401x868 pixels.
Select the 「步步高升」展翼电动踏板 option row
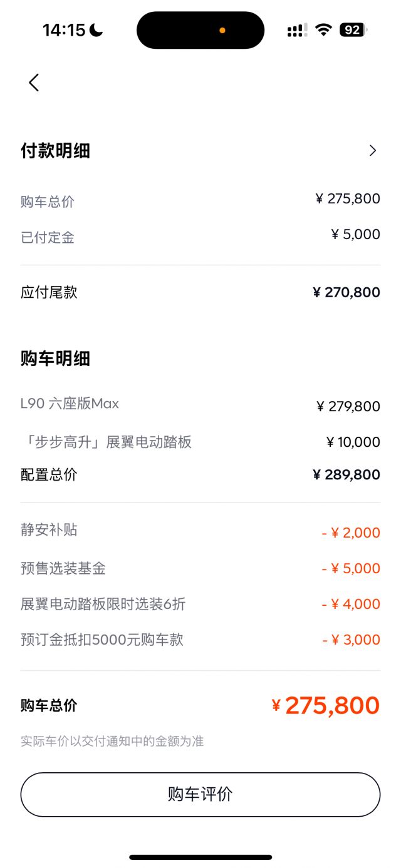point(200,442)
